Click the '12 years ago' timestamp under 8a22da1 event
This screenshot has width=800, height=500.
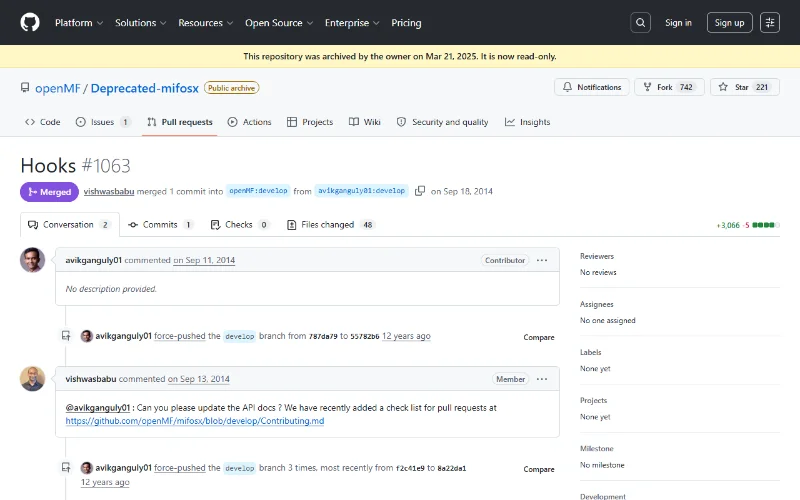point(105,482)
